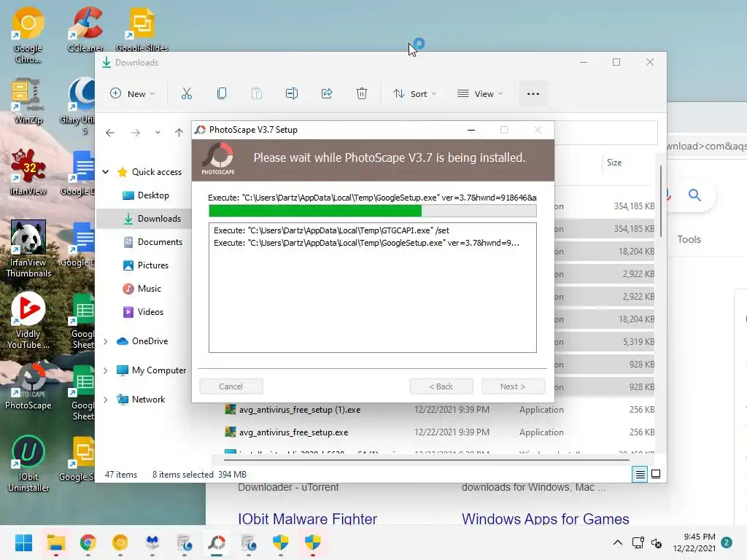Switch to large thumbnails view in Downloads
Image resolution: width=747 pixels, height=560 pixels.
656,474
